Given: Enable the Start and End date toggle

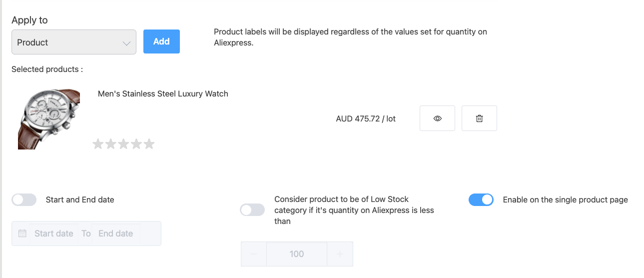Looking at the screenshot, I should pyautogui.click(x=24, y=200).
